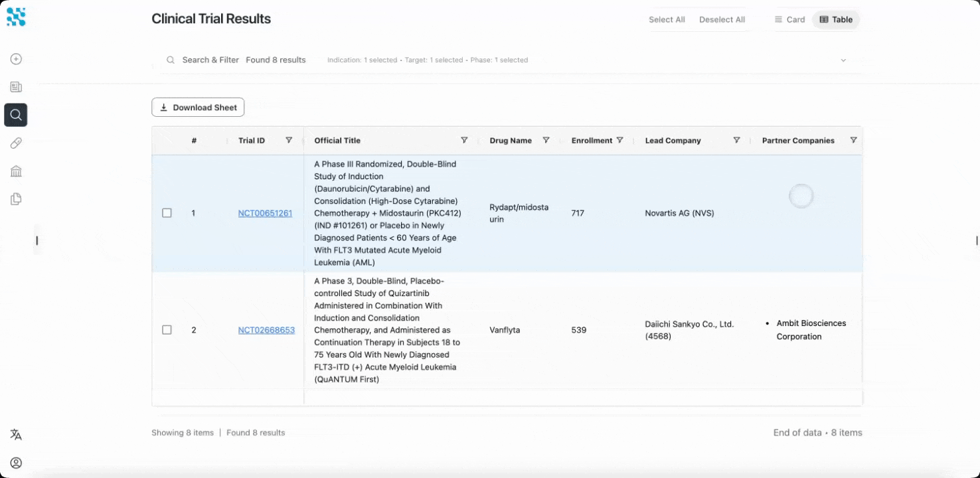
Task: Click the Clinical Trial Results heading
Action: 211,19
